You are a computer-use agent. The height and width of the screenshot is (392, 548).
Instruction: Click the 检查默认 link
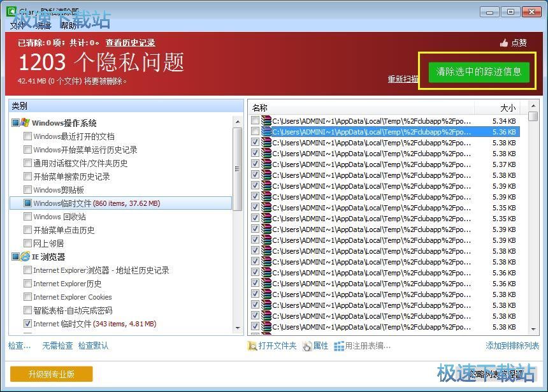(93, 346)
